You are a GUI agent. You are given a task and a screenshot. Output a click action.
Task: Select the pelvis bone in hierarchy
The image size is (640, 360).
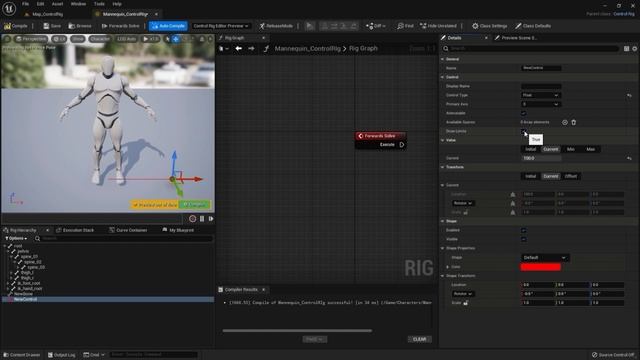[23, 251]
